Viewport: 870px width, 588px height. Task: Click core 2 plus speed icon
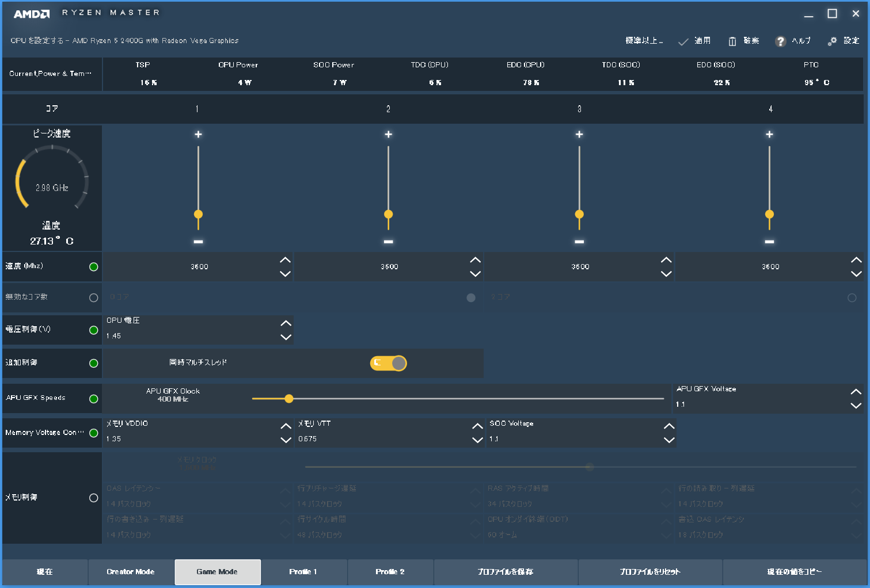389,134
